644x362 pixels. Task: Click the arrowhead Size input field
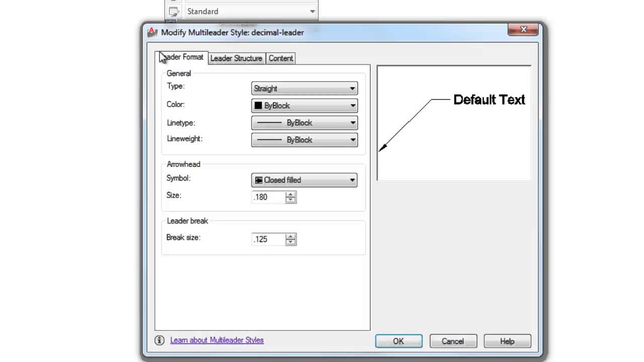click(x=268, y=197)
